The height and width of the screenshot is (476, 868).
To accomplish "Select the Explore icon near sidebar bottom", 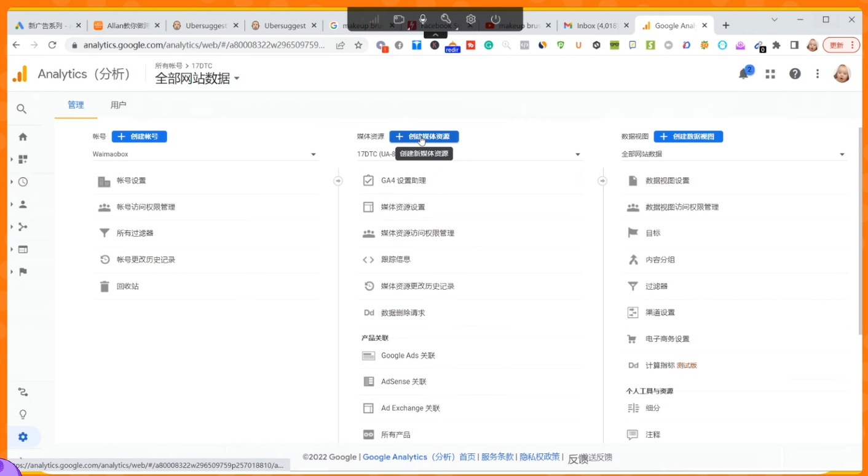I will click(x=22, y=392).
